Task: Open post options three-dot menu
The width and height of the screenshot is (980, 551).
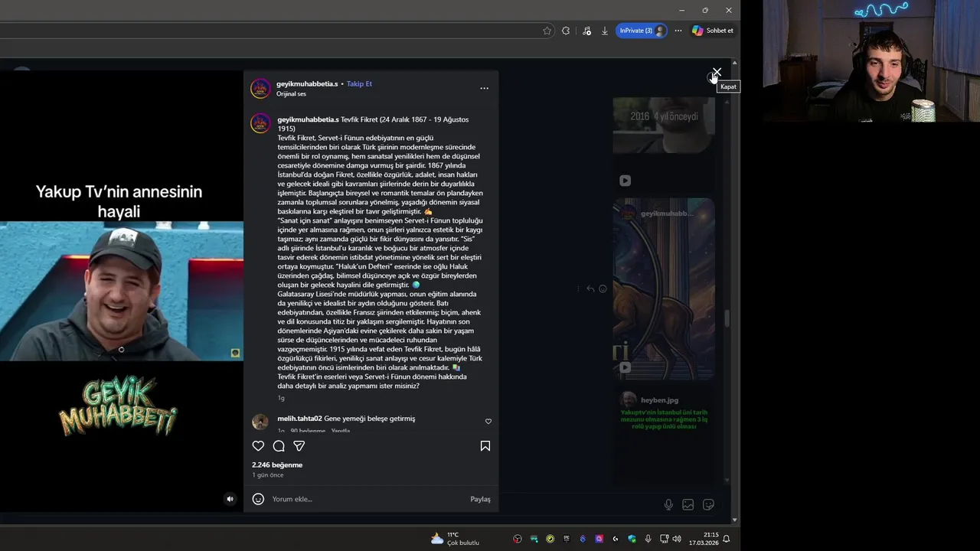Action: coord(484,88)
